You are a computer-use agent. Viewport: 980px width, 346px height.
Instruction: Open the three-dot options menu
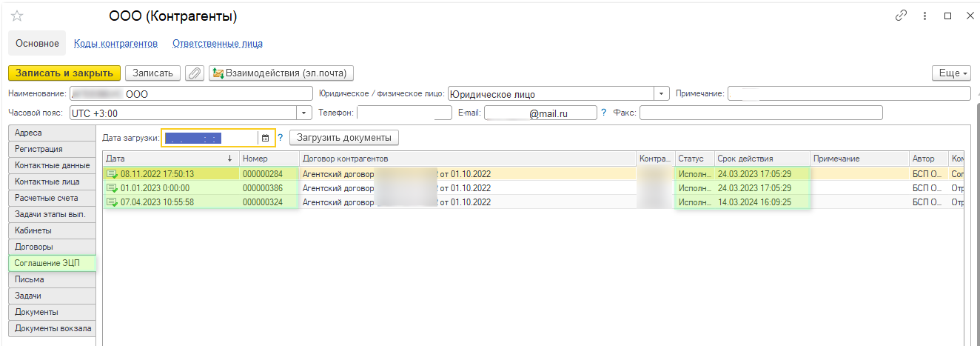click(924, 16)
